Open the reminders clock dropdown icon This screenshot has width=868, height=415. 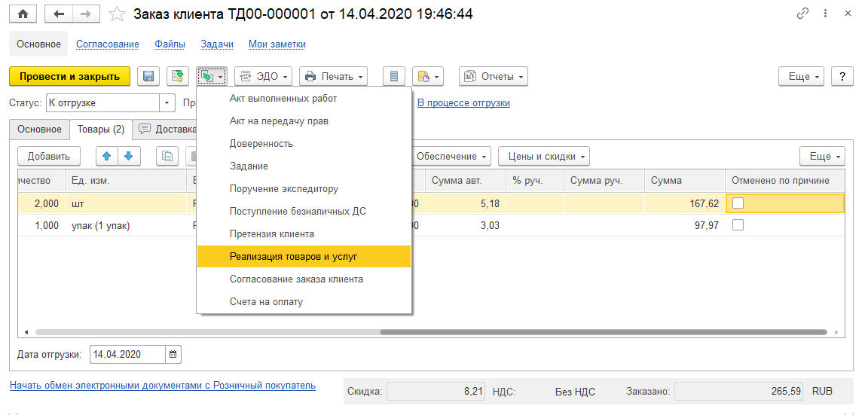[428, 76]
